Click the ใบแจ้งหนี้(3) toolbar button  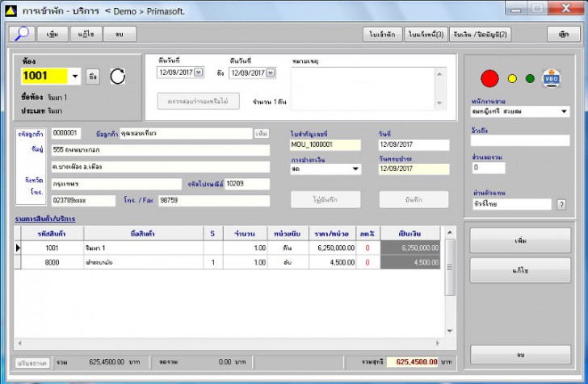[426, 34]
